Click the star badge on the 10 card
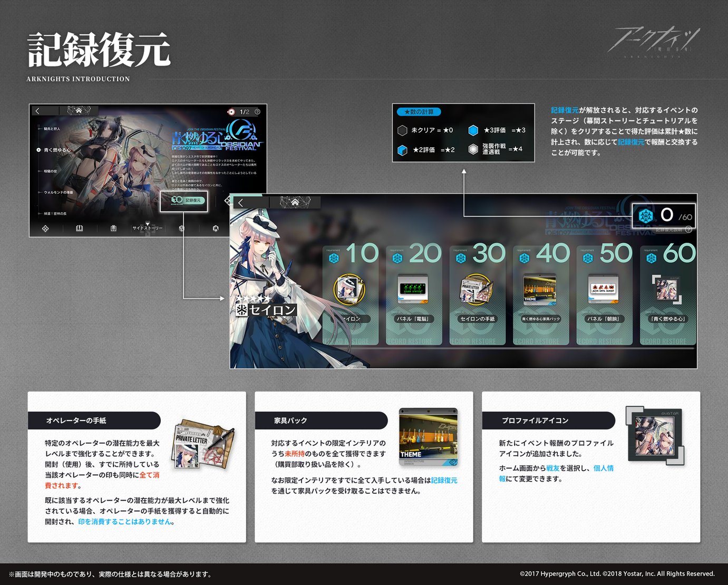The height and width of the screenshot is (585, 728). click(x=333, y=258)
